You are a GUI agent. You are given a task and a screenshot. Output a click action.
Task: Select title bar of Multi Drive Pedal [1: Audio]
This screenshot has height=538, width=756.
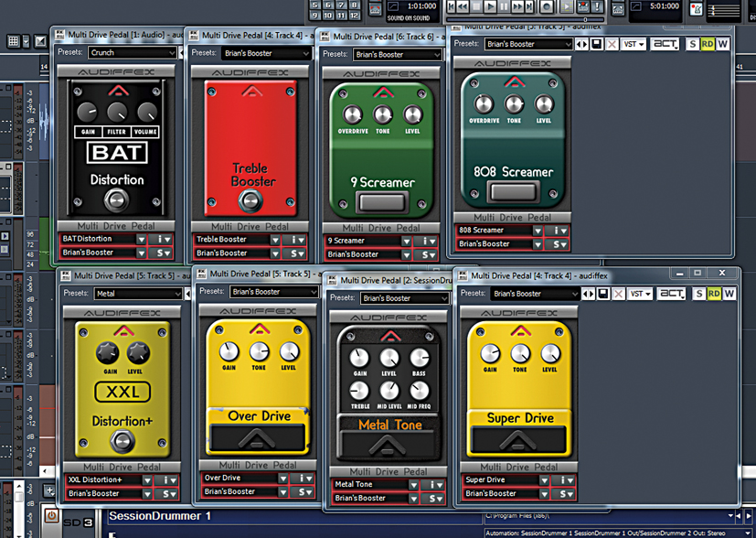click(x=120, y=35)
